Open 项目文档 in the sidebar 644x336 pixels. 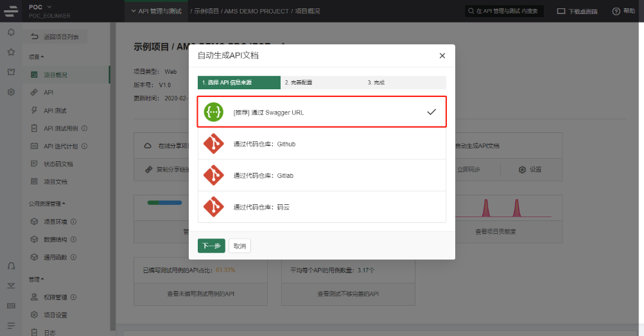pos(66,182)
